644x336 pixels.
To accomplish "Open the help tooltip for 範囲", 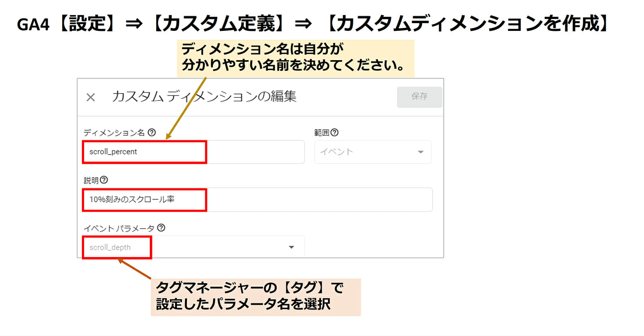I will click(x=334, y=133).
